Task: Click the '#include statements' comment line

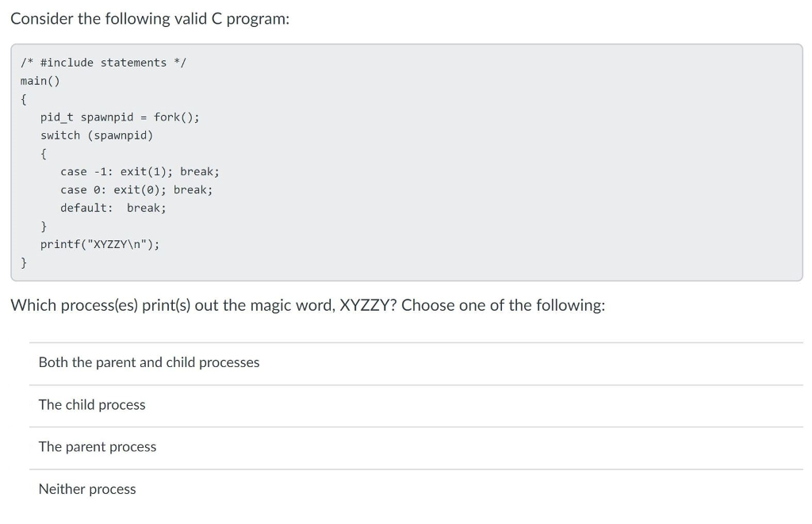Action: click(x=104, y=63)
